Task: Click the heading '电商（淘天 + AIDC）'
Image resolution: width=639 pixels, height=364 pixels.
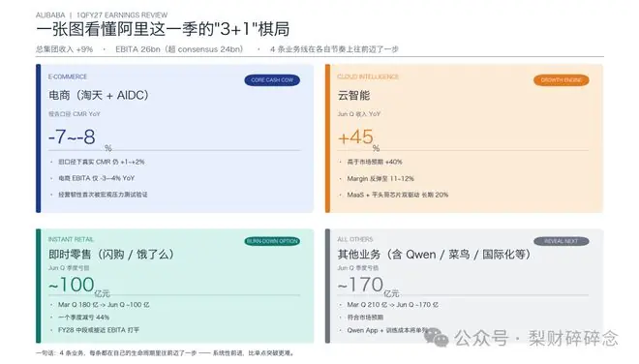Action: (99, 96)
